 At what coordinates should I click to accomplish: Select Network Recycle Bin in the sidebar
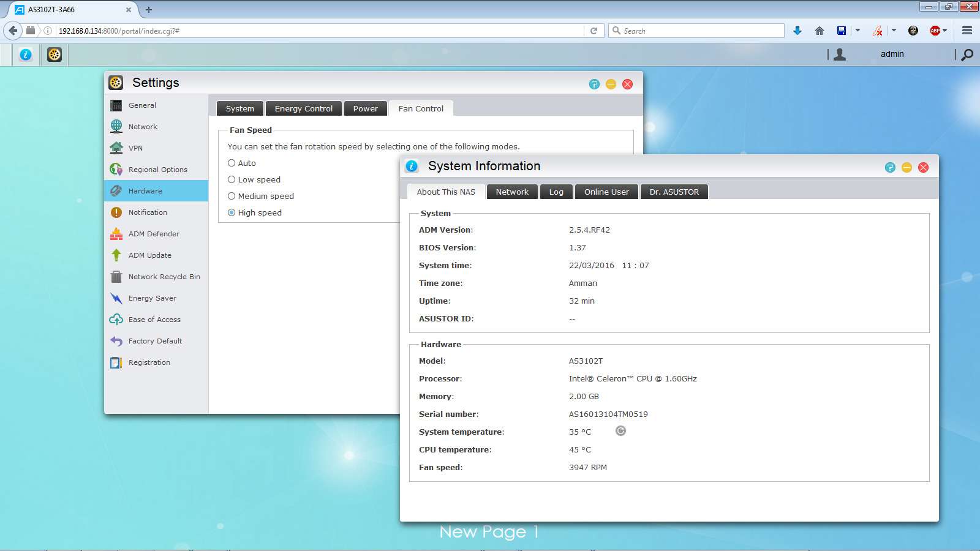tap(156, 277)
